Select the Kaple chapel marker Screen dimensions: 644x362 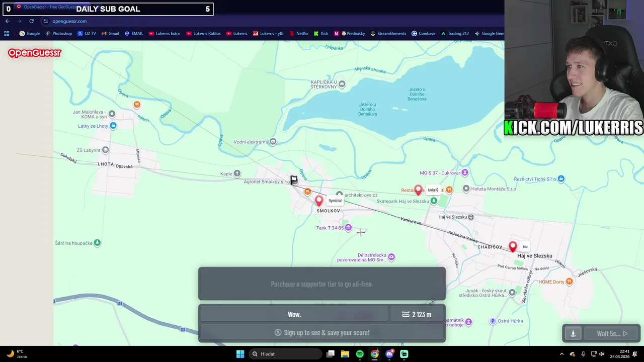[237, 174]
